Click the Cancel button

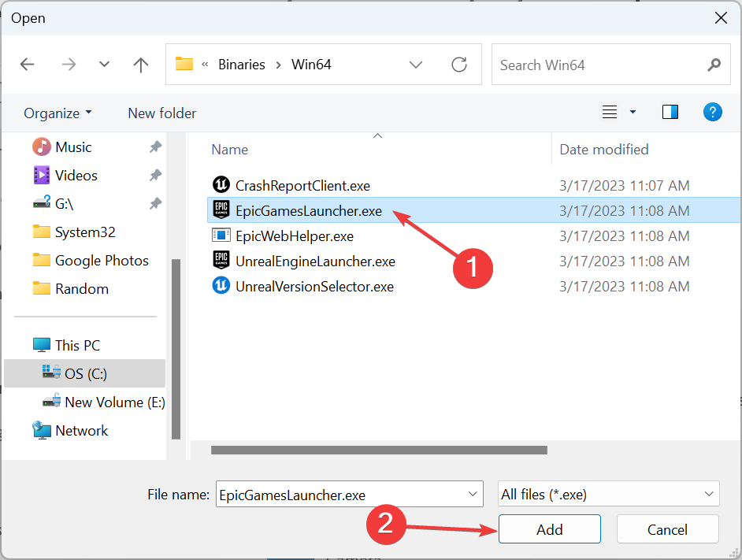(x=667, y=529)
